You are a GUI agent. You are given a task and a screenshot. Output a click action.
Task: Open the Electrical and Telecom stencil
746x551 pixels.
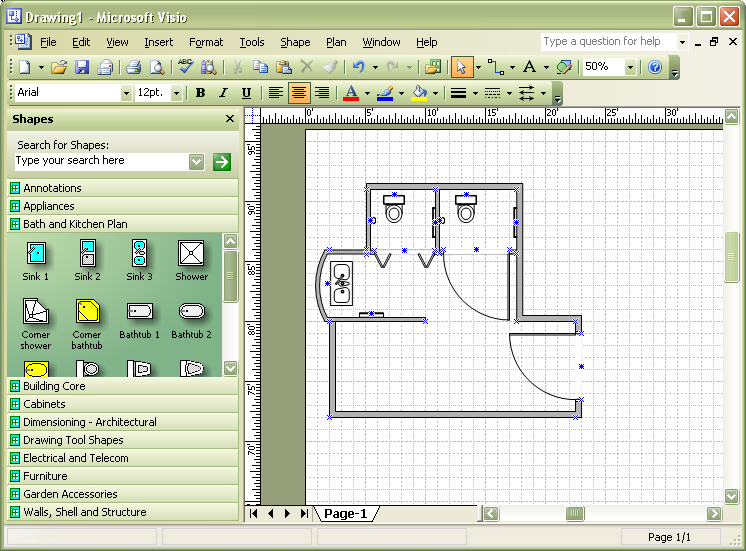click(x=123, y=458)
